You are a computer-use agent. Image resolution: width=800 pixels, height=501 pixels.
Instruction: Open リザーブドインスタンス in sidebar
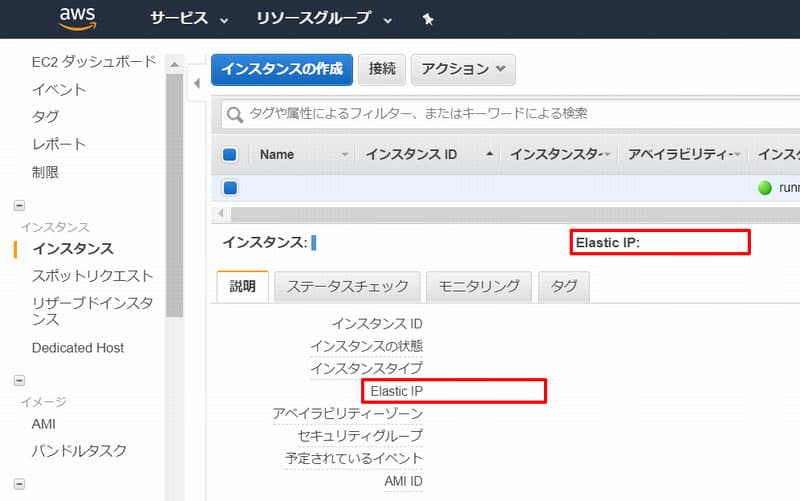click(92, 311)
